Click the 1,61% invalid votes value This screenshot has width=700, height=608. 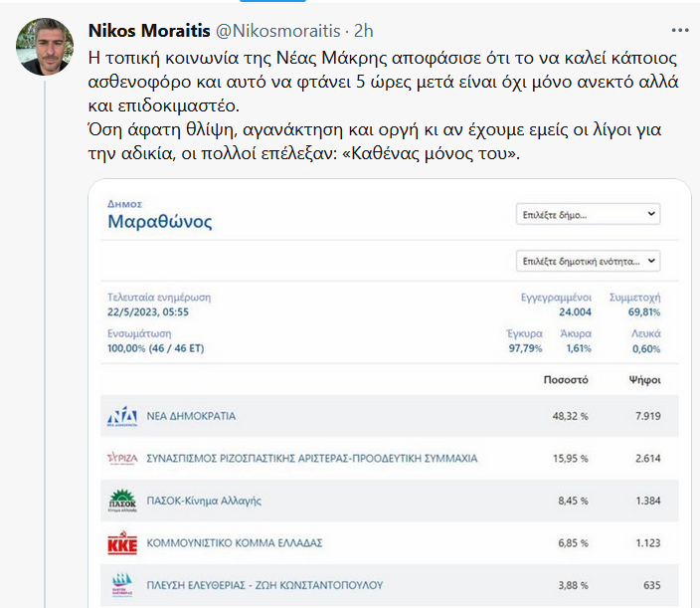[579, 348]
